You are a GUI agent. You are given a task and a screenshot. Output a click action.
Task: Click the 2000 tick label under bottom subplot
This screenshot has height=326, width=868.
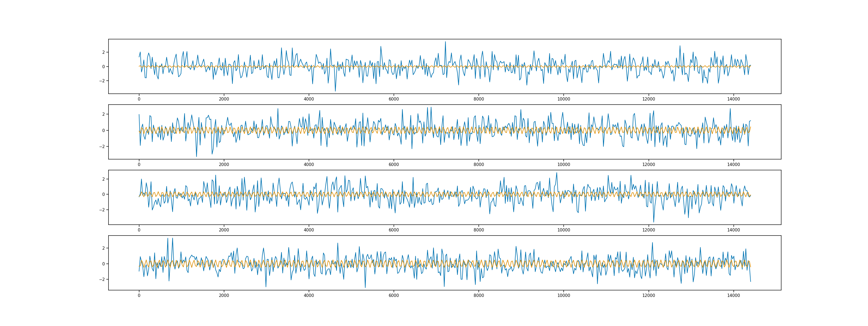(224, 296)
